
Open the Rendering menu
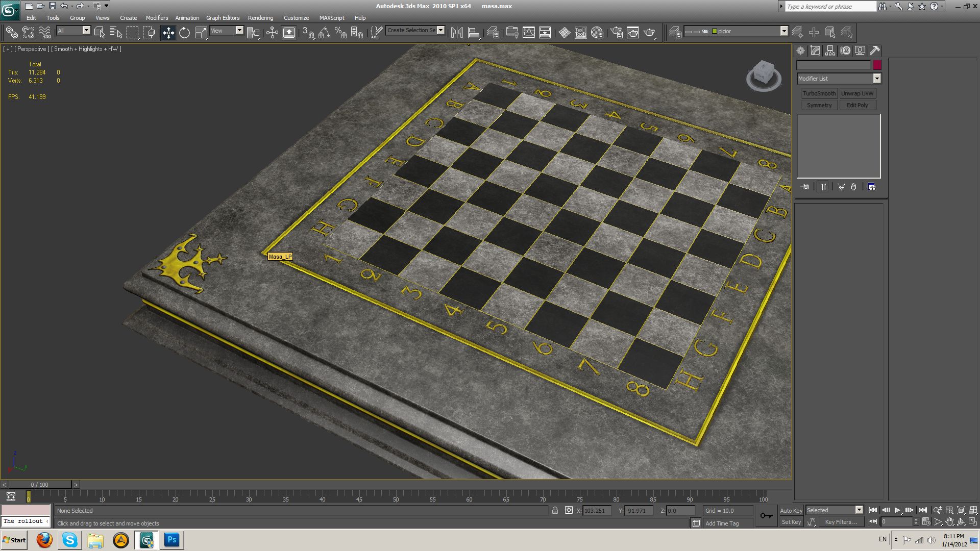pyautogui.click(x=260, y=18)
